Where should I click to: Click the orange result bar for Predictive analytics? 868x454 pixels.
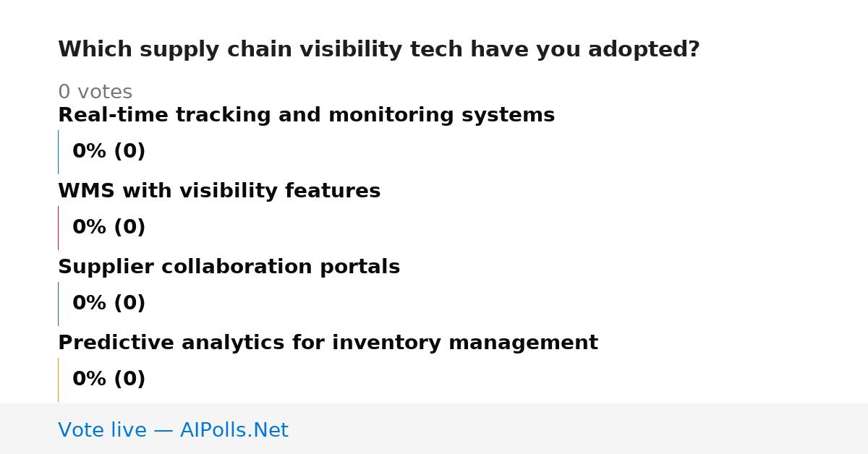(58, 380)
